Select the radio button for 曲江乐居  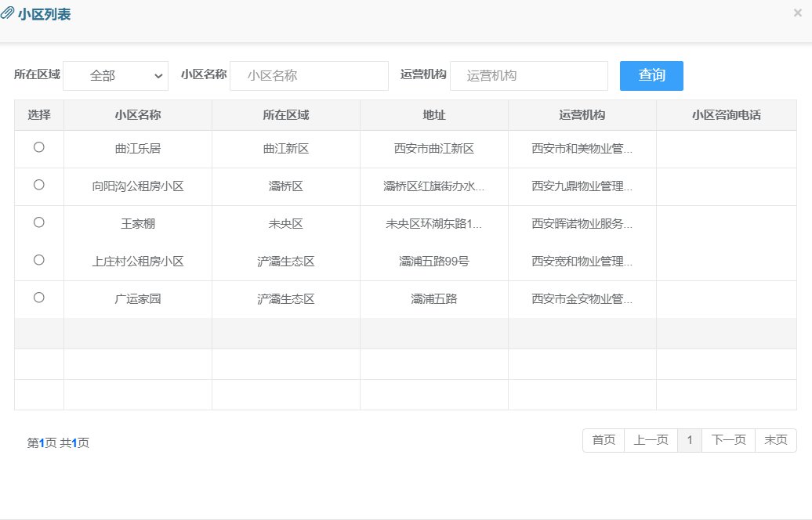coord(39,147)
